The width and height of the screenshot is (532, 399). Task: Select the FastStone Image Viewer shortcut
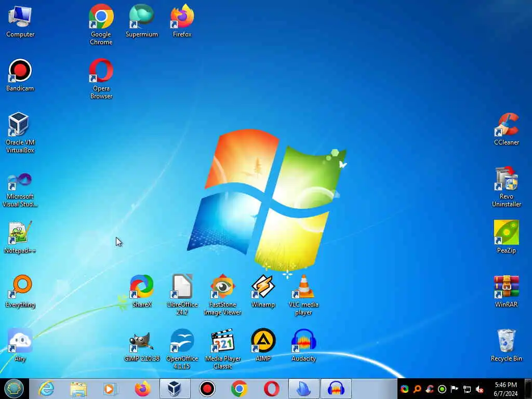click(222, 295)
